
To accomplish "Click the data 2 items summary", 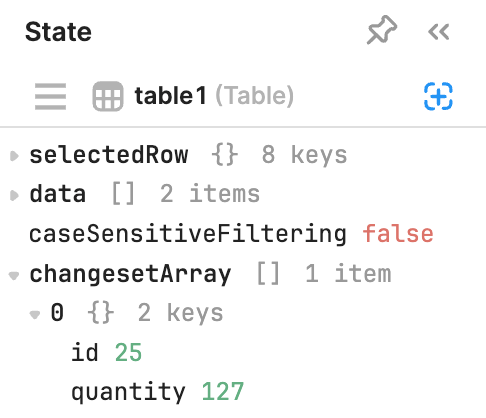I will (185, 194).
